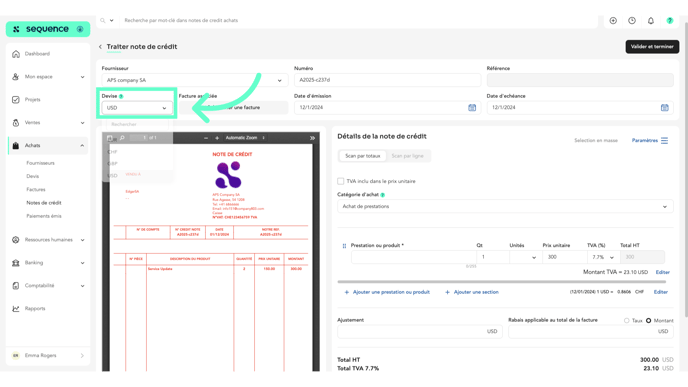Click the info icon next to Devise
This screenshot has height=387, width=688.
[121, 96]
